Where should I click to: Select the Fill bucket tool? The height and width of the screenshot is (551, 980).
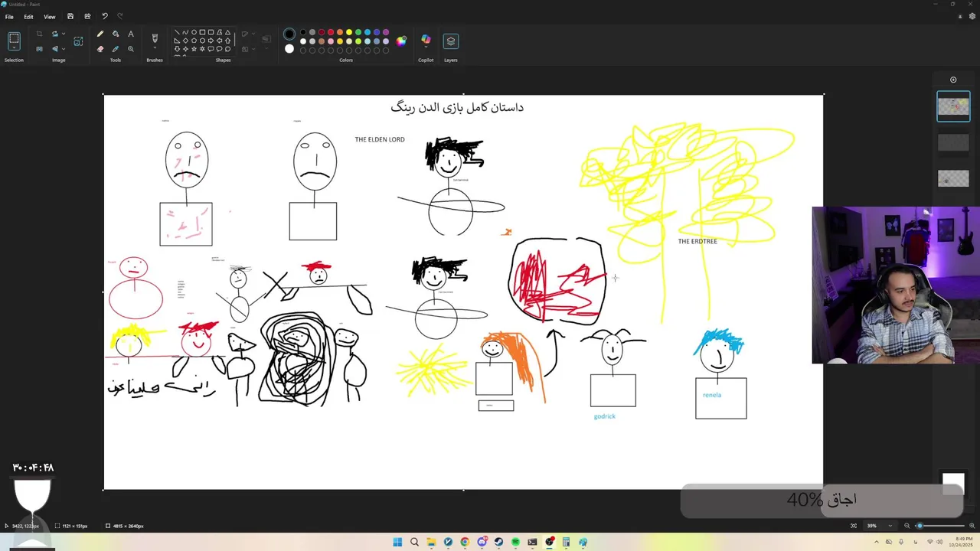[x=116, y=34]
